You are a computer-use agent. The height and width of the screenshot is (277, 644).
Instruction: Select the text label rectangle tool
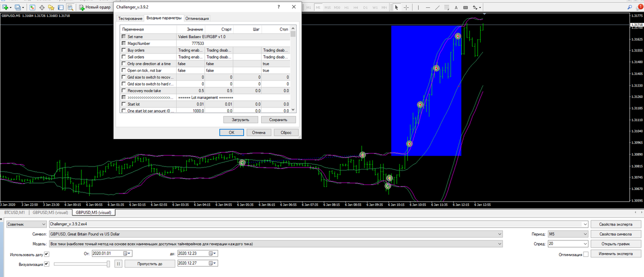click(x=466, y=7)
